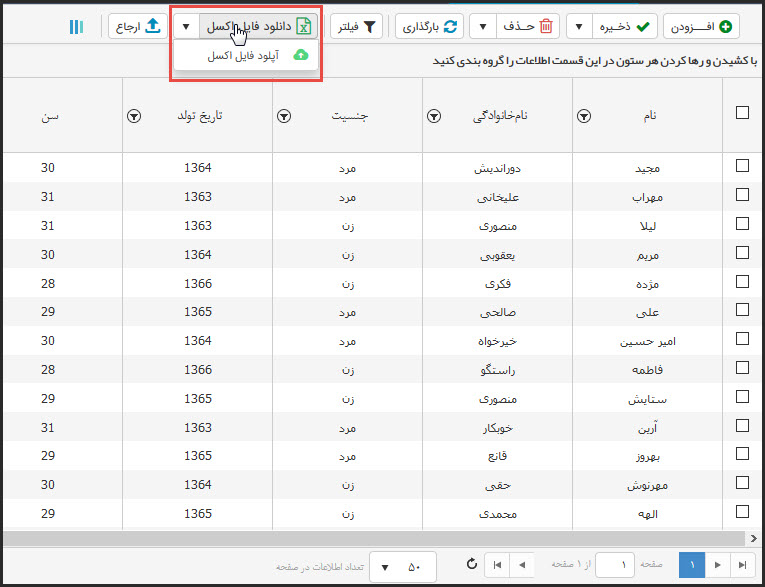Open filter icon for تاریخ تولد column
Image resolution: width=765 pixels, height=587 pixels.
pos(134,116)
